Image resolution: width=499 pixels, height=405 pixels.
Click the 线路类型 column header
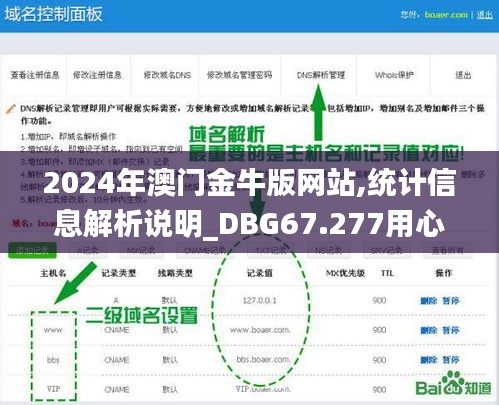pos(175,273)
